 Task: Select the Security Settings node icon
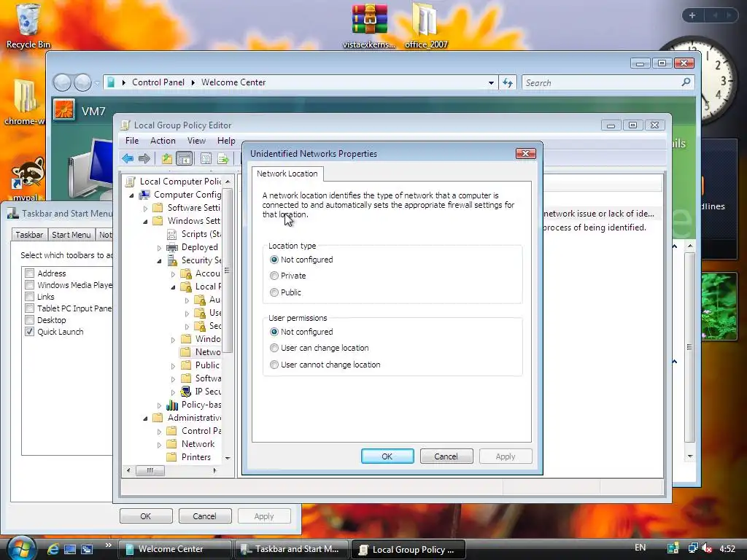tap(172, 260)
